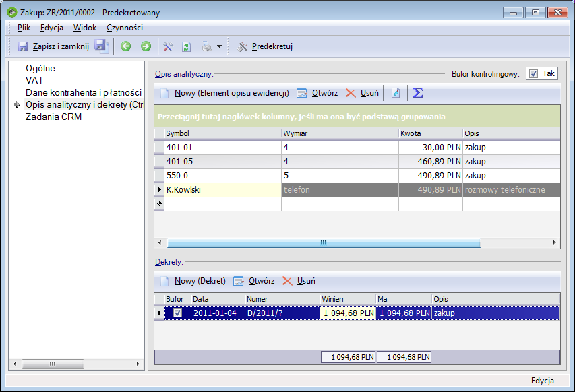Image resolution: width=575 pixels, height=392 pixels.
Task: Click the Otwórz icon in Opis analityczny toolbar
Action: pyautogui.click(x=302, y=93)
